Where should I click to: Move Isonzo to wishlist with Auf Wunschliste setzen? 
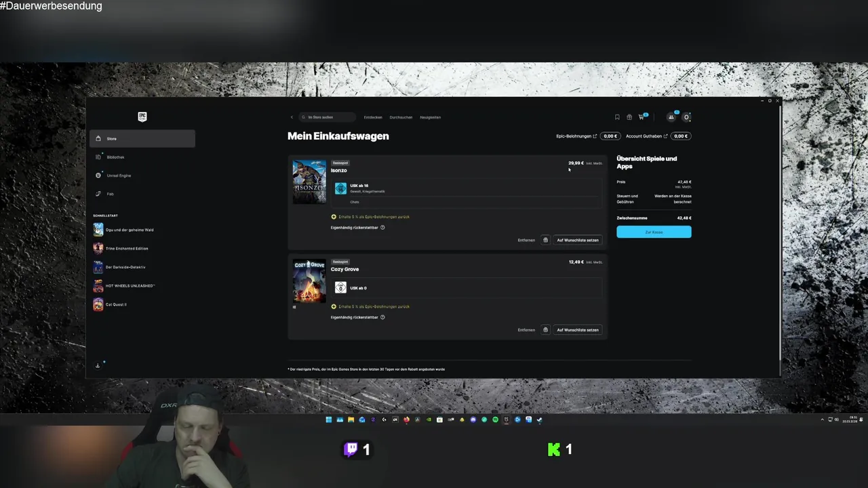[x=578, y=240]
